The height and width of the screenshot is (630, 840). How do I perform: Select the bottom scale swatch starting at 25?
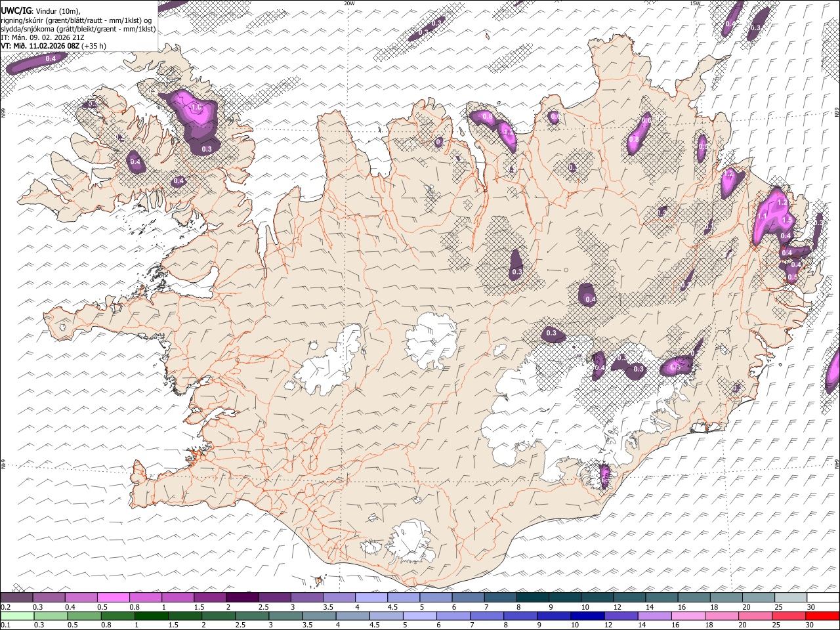point(789,616)
